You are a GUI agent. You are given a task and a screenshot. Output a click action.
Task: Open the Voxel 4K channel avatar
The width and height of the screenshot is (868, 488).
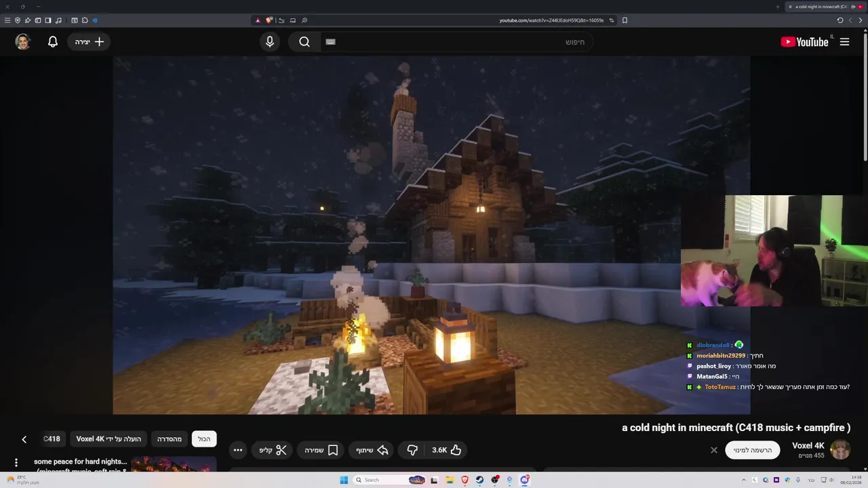[x=841, y=450]
